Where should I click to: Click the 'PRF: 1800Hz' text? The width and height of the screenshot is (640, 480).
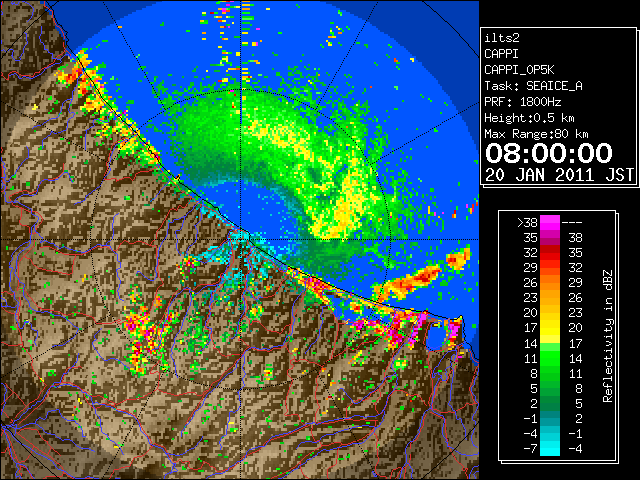(x=522, y=102)
